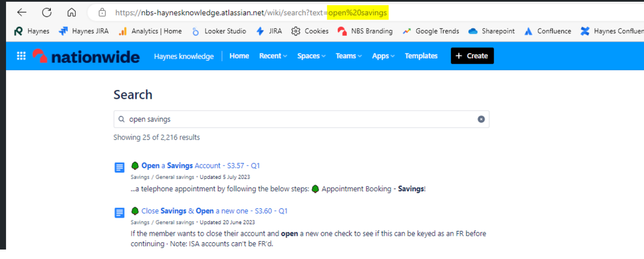The image size is (644, 259).
Task: Open the Confluence bookmark
Action: pos(548,31)
